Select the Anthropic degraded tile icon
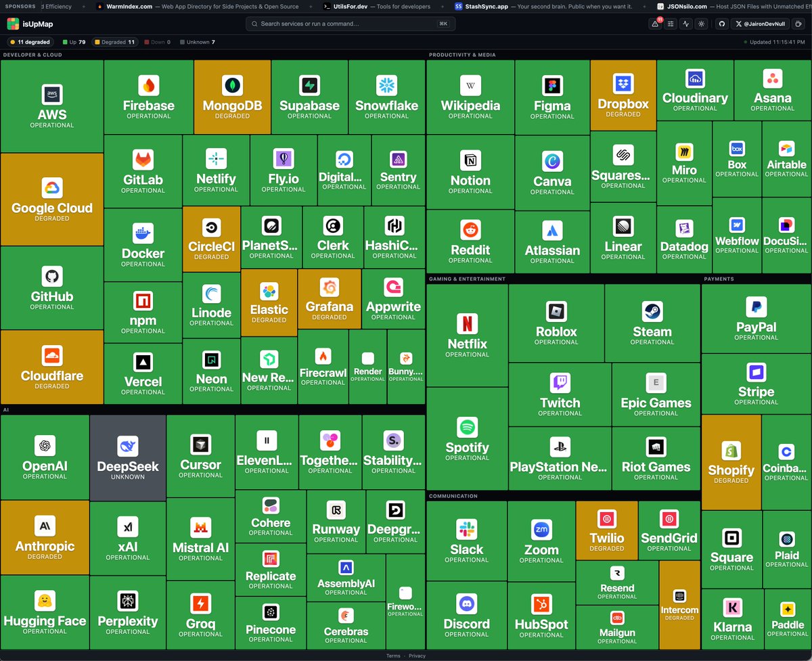This screenshot has height=661, width=812. [45, 526]
